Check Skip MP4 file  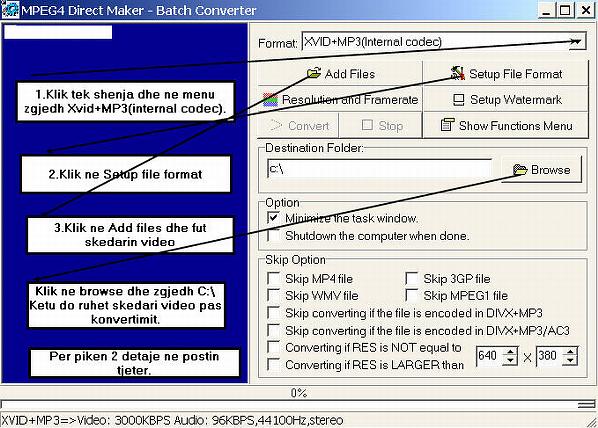coord(273,278)
